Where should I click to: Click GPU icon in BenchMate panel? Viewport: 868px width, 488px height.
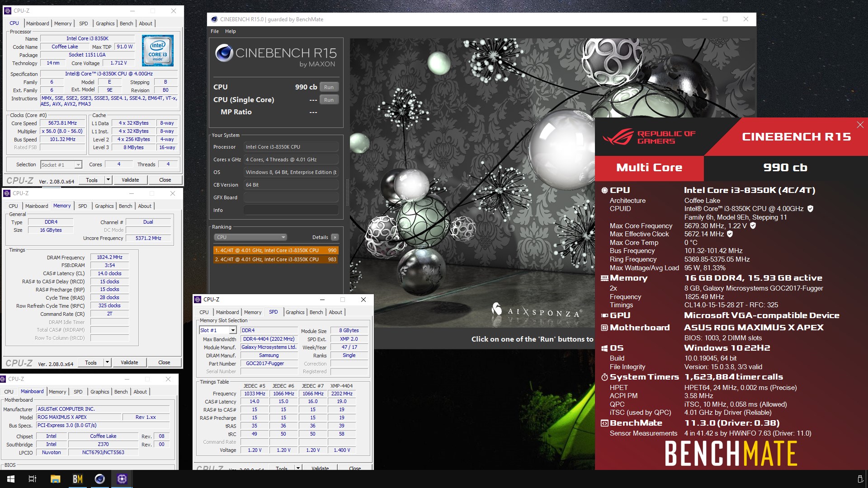click(x=604, y=316)
